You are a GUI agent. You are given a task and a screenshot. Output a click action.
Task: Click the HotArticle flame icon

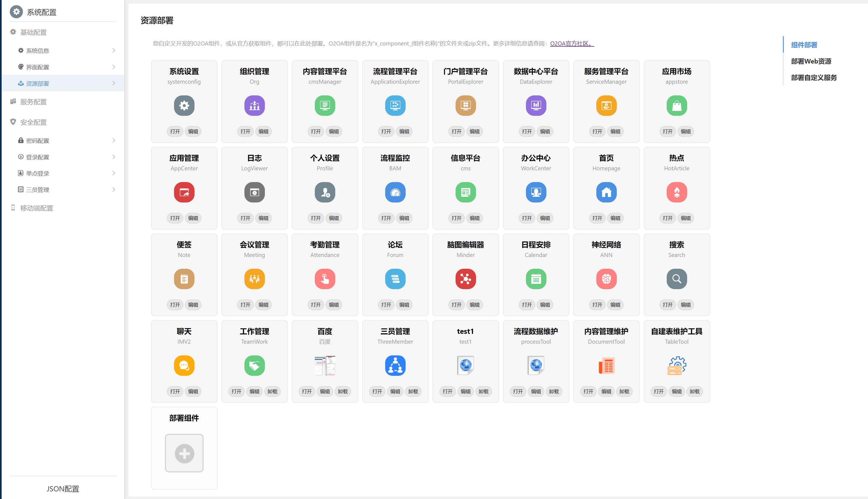(x=676, y=192)
